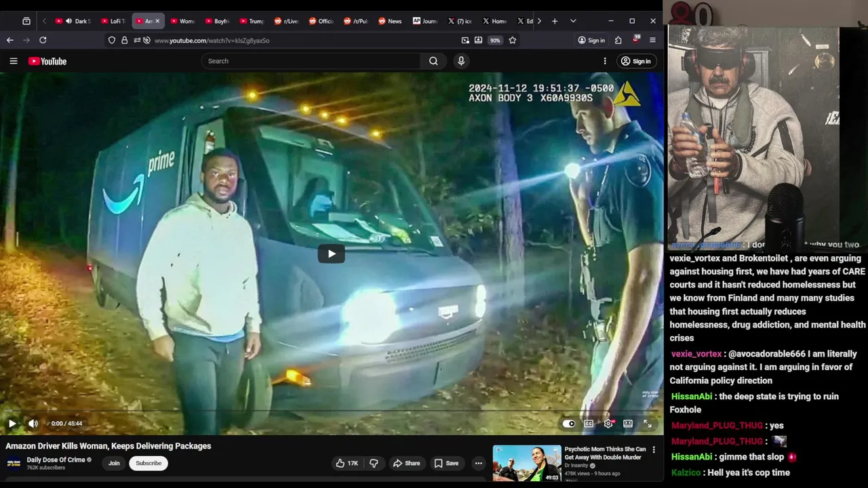Open the Firefox tracking protection shield icon
The image size is (868, 488).
[112, 40]
